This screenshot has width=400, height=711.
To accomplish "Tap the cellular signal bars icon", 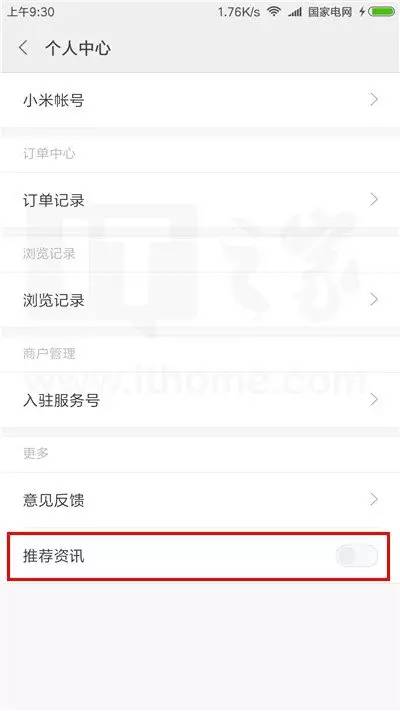I will tap(295, 12).
